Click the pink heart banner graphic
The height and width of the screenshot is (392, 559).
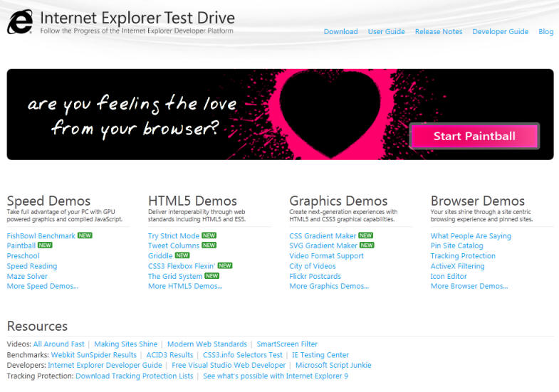pos(330,114)
